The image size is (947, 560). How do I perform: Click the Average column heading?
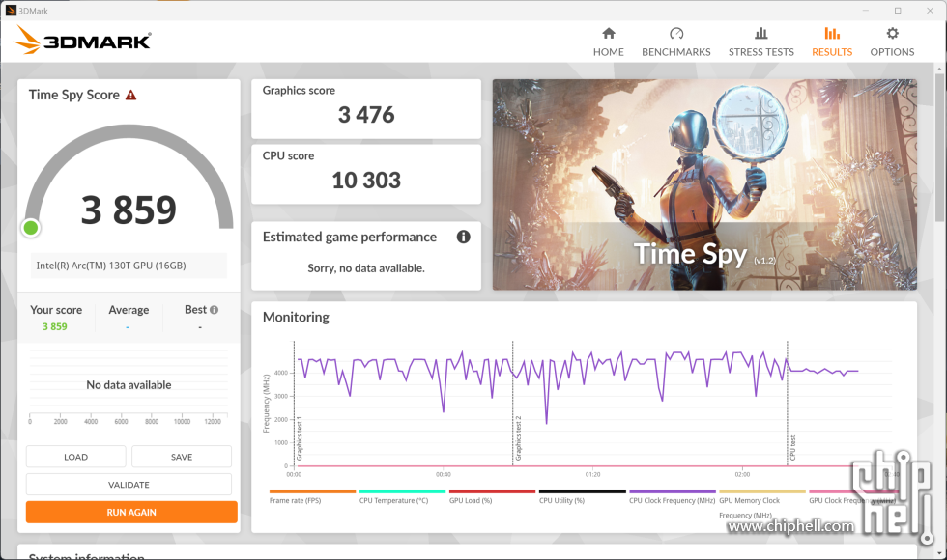click(x=129, y=310)
